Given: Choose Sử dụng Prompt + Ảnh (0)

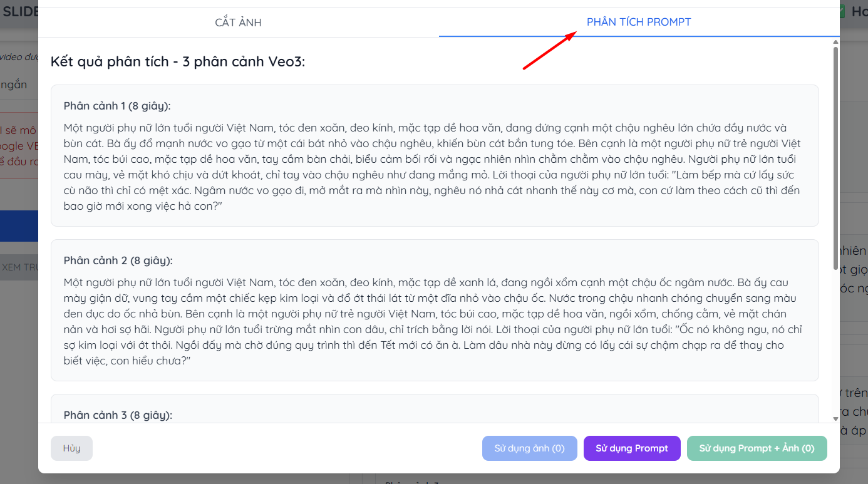Looking at the screenshot, I should coord(757,448).
